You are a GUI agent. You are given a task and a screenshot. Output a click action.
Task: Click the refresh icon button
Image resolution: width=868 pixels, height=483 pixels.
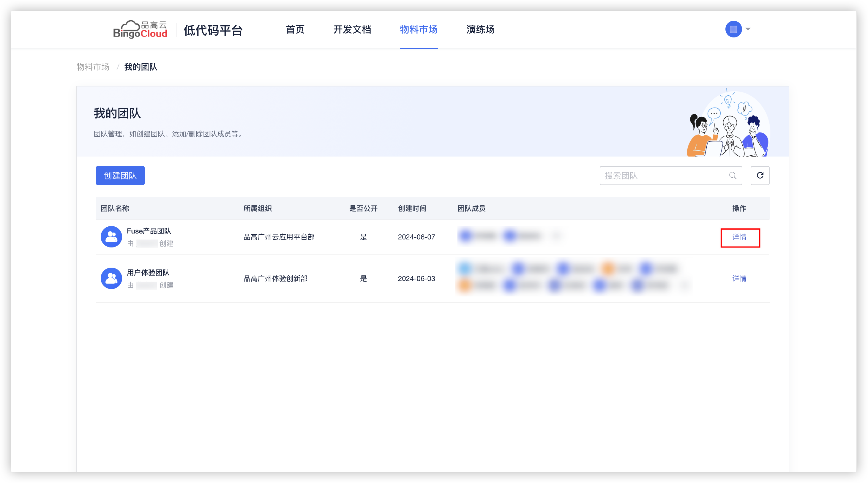click(x=760, y=175)
